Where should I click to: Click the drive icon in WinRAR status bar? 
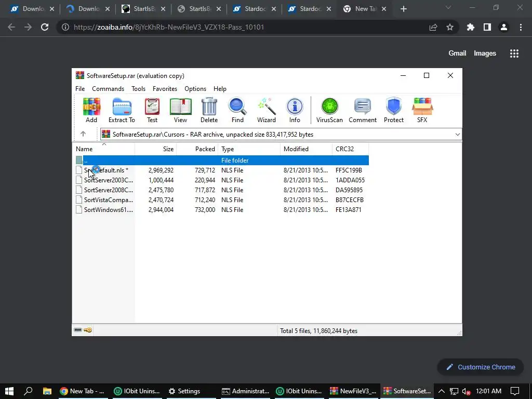tap(78, 330)
